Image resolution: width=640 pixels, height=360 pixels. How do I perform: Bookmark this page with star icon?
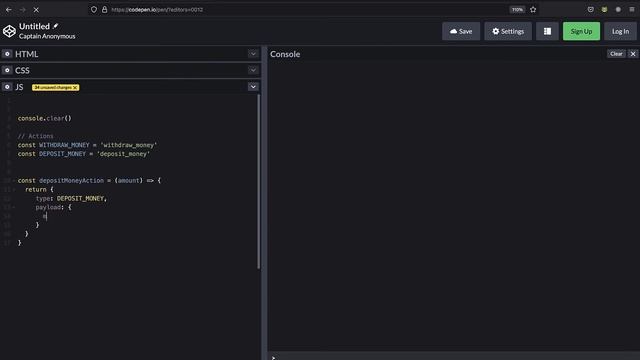pyautogui.click(x=533, y=9)
